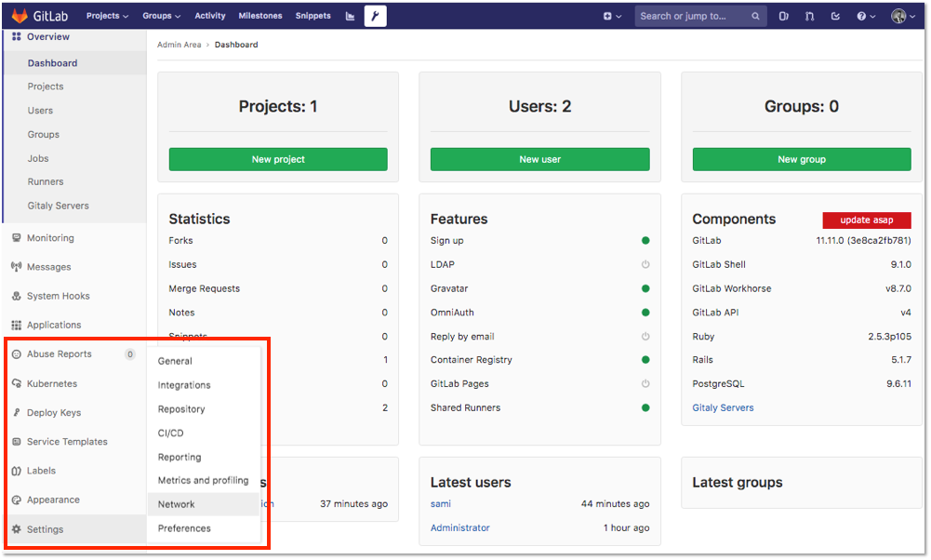This screenshot has width=931, height=560.
Task: Click LDAP disabled power icon
Action: pos(645,264)
